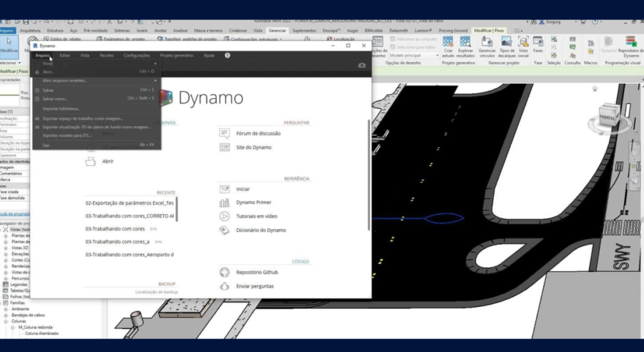Image resolution: width=644 pixels, height=352 pixels.
Task: Open recent file 03-Trabalhando com cores_a
Action: pos(117,242)
